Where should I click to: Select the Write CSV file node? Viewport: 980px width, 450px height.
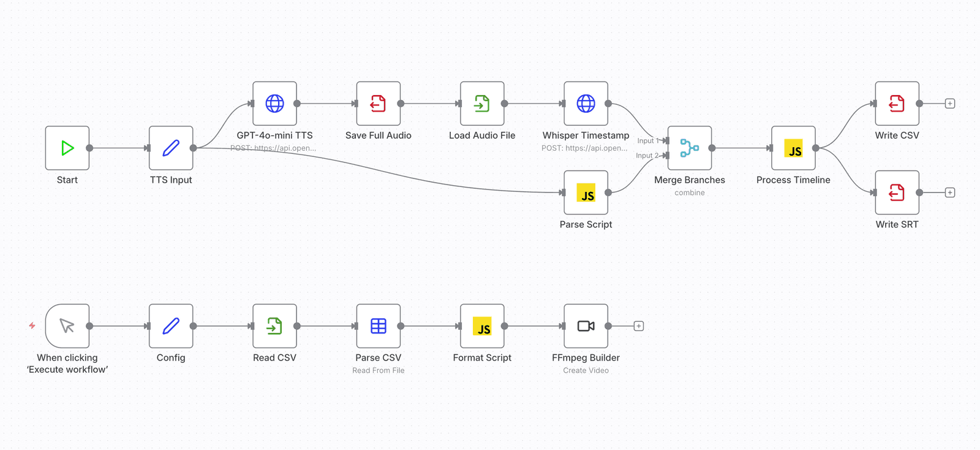tap(897, 104)
